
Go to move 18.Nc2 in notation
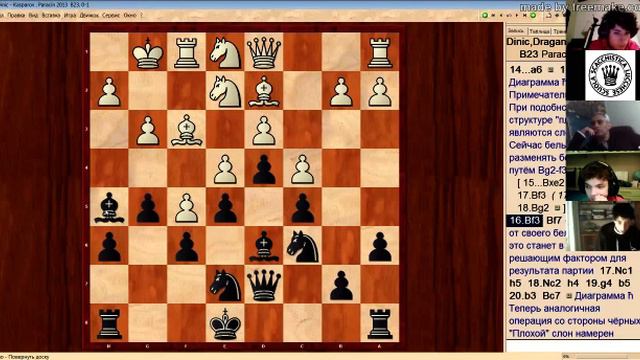[544, 283]
